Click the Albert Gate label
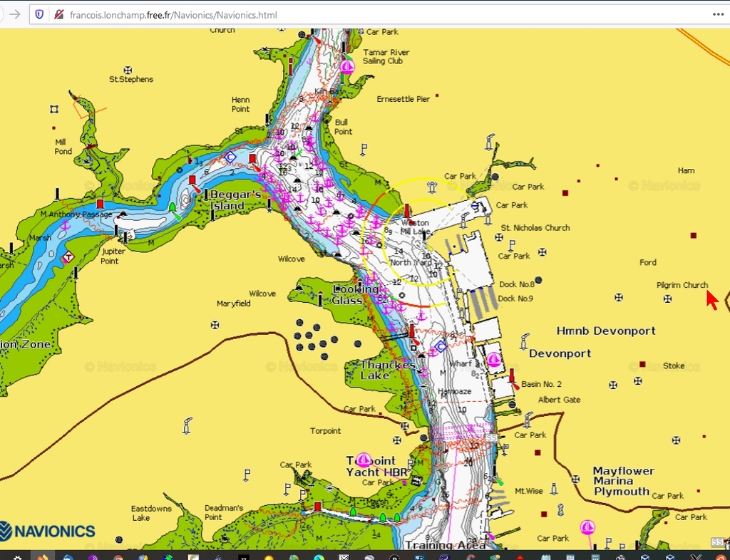Image resolution: width=730 pixels, height=560 pixels. (x=559, y=400)
